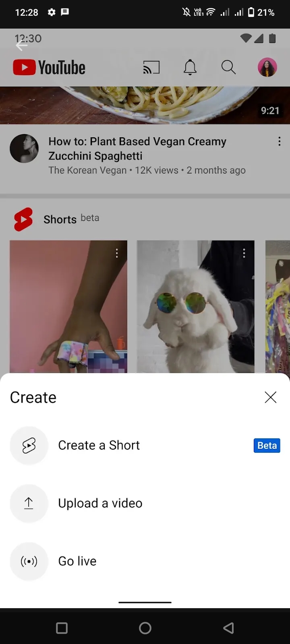290x644 pixels.
Task: Open the YouTube logo home link
Action: click(49, 68)
